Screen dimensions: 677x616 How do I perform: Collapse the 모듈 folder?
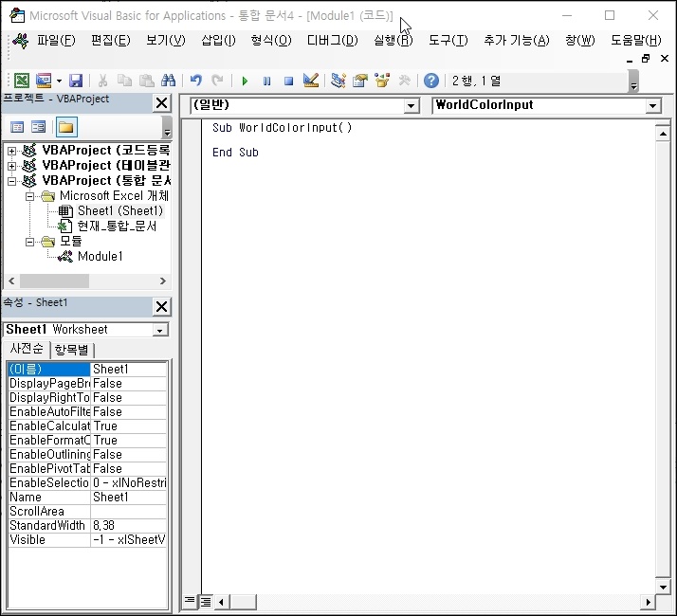(x=29, y=242)
